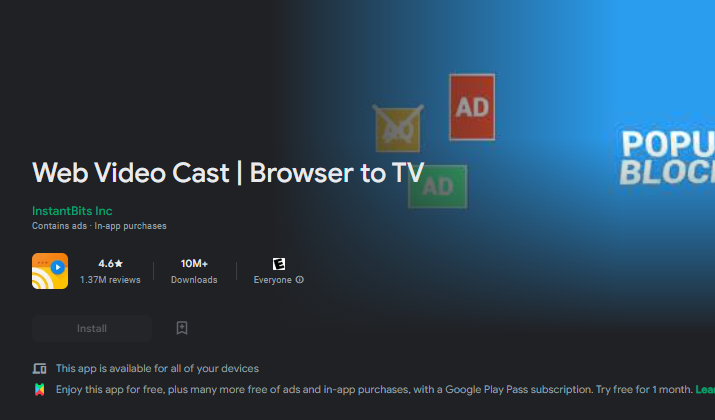The image size is (715, 420).
Task: Click the green AD graphic in banner
Action: tap(438, 186)
